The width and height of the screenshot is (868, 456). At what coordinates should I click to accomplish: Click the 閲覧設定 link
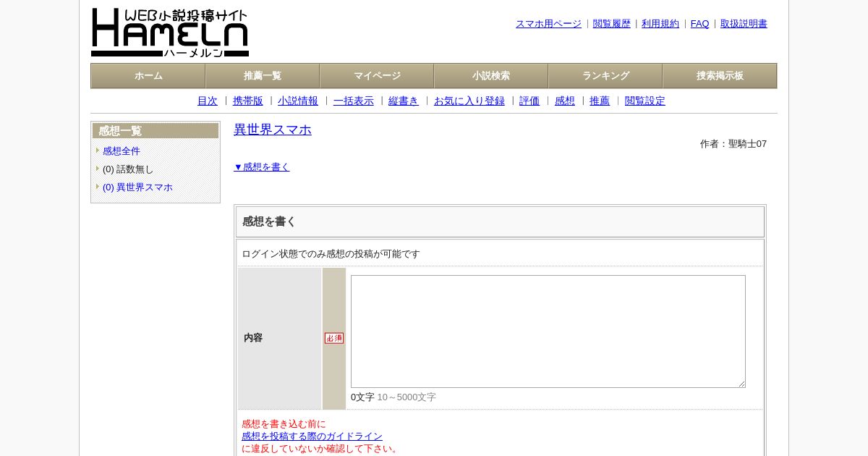click(x=645, y=101)
